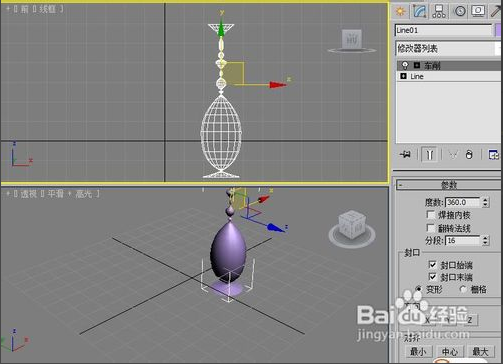Click the perspective viewport ViewCube
This screenshot has width=503, height=364.
[352, 224]
